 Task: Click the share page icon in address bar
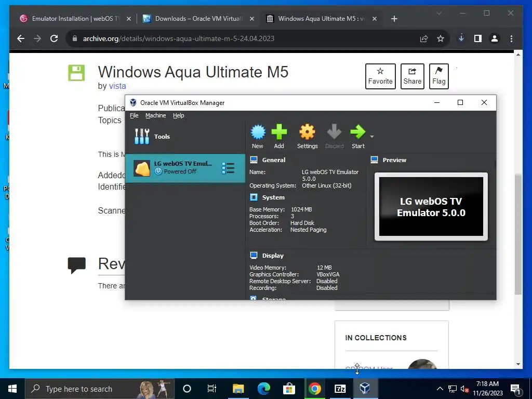tap(424, 38)
